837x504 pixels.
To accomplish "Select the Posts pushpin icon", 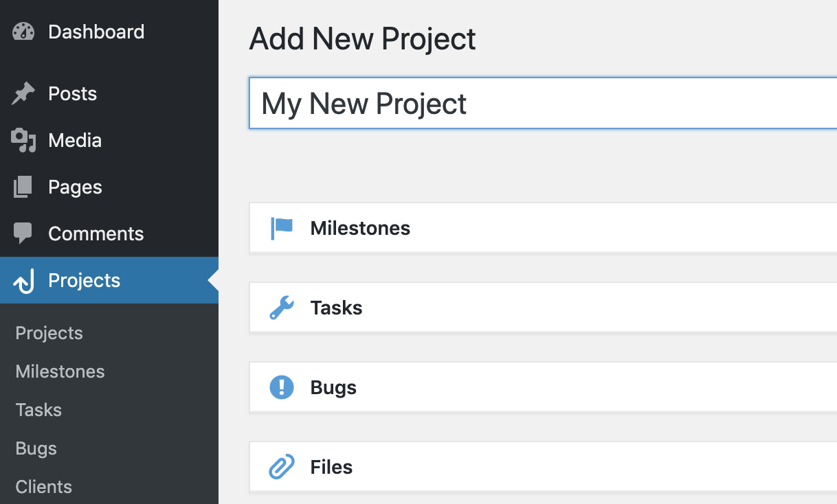I will click(23, 93).
